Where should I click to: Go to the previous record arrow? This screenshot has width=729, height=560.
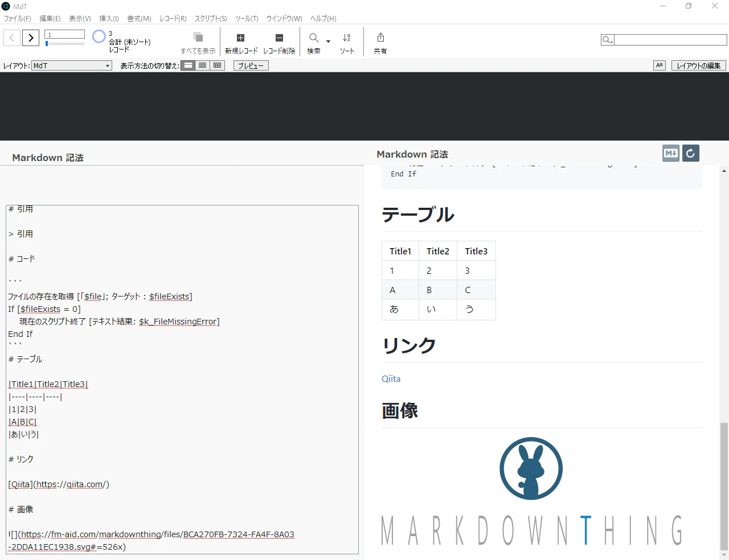click(12, 38)
